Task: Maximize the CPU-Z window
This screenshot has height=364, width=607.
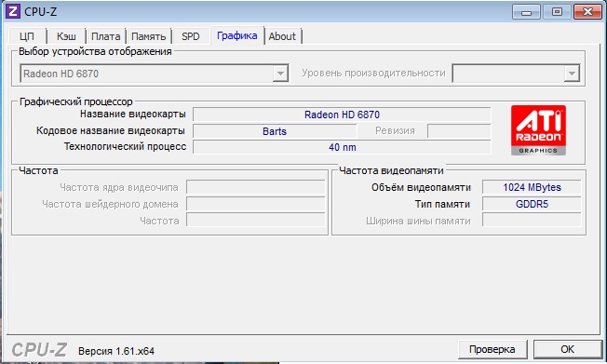Action: coord(557,12)
